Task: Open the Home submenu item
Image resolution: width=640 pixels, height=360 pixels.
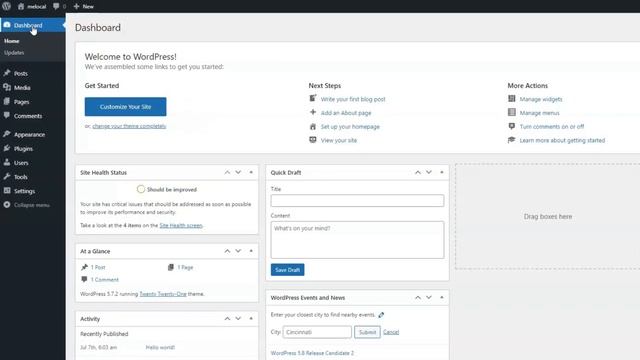Action: (11, 41)
